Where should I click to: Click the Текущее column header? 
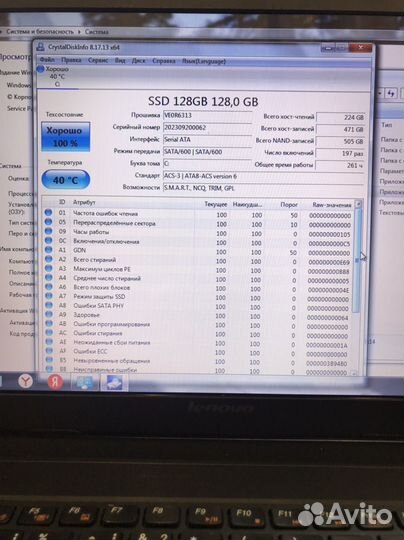pyautogui.click(x=216, y=204)
